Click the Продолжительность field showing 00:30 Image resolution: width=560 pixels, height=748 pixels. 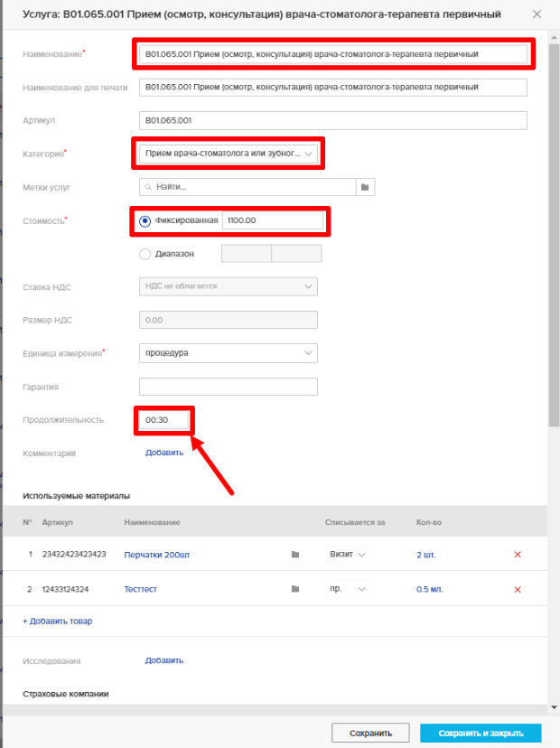(164, 420)
